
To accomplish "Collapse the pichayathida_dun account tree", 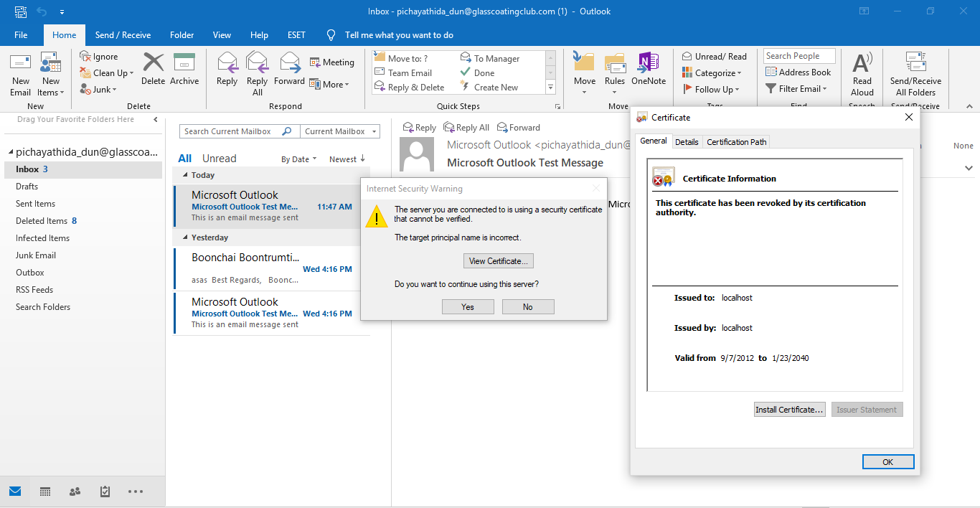I will click(11, 152).
